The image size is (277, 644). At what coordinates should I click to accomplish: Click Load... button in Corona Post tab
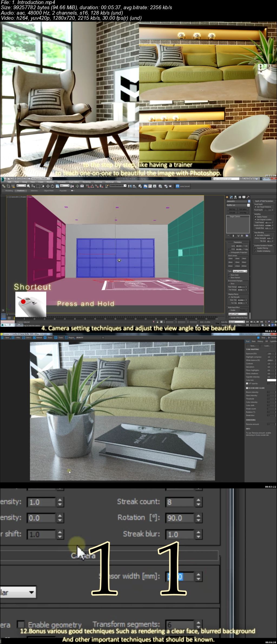click(267, 346)
